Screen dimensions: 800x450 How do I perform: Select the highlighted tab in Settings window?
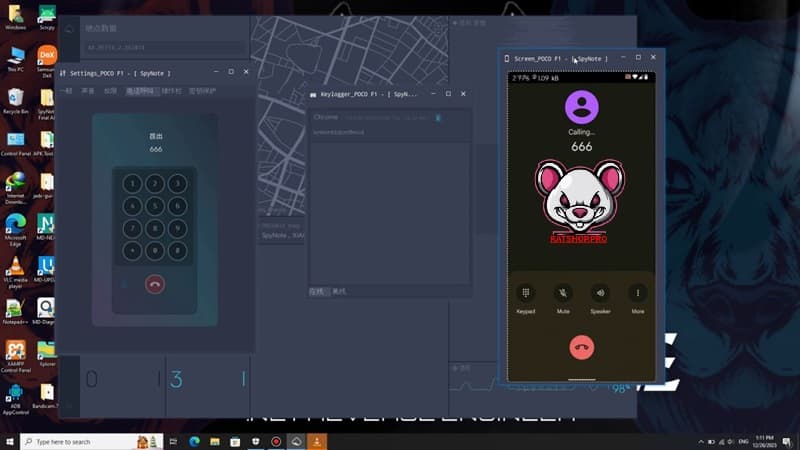pyautogui.click(x=140, y=91)
